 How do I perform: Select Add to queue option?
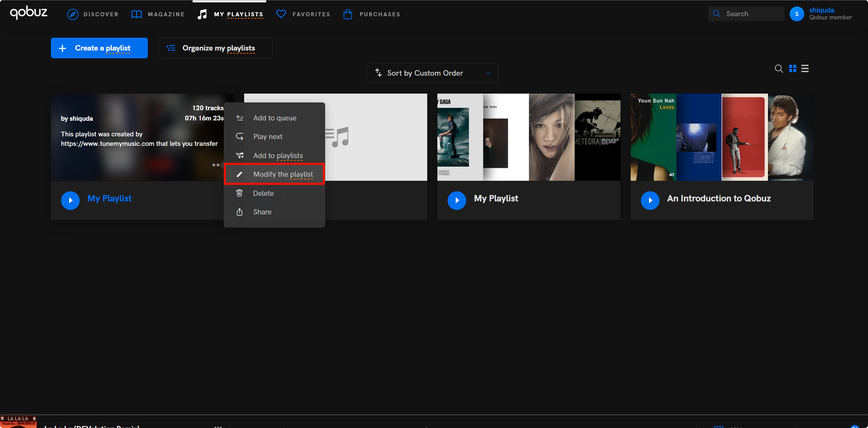pyautogui.click(x=275, y=118)
